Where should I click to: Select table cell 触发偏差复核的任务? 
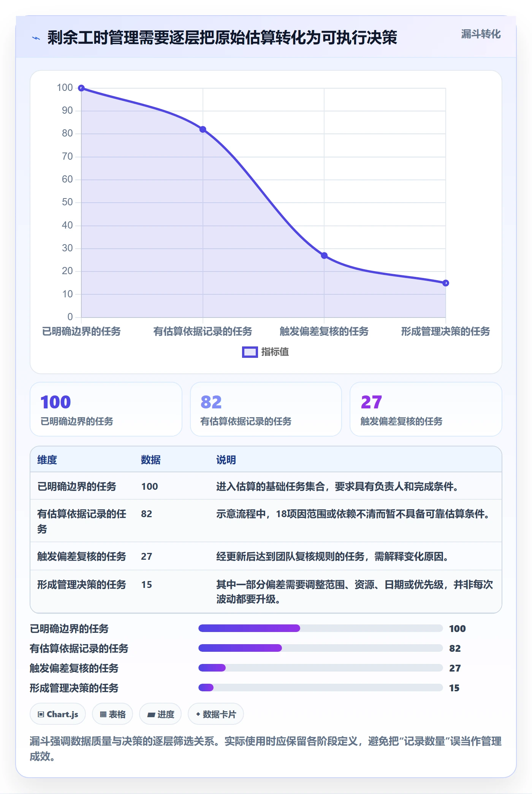82,556
